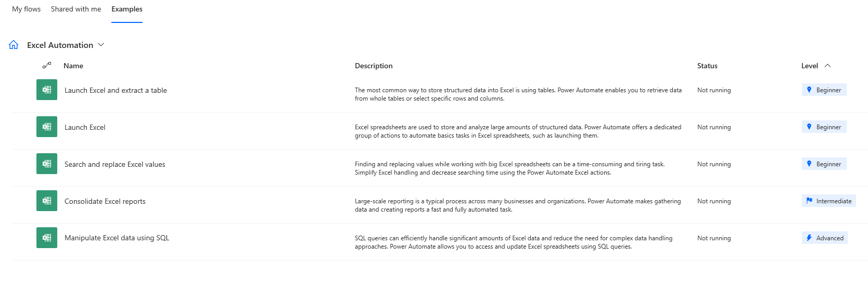Click Excel icon for Consolidate Excel reports

(47, 201)
